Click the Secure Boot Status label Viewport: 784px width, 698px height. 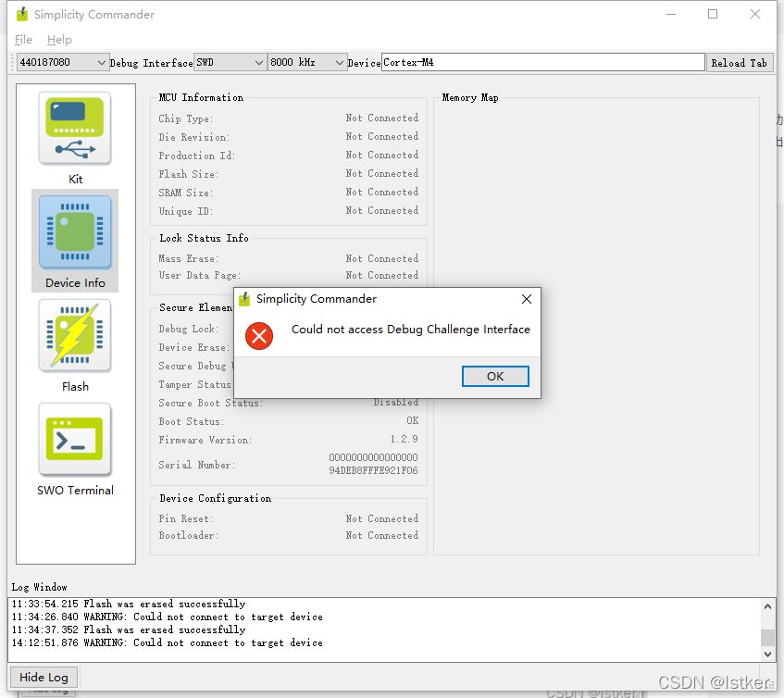point(210,403)
